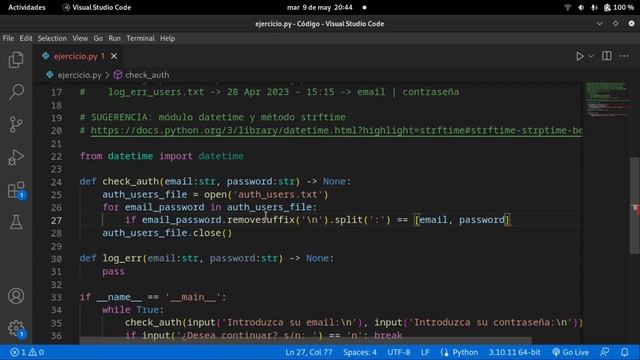Open the Help menu

pyautogui.click(x=167, y=38)
